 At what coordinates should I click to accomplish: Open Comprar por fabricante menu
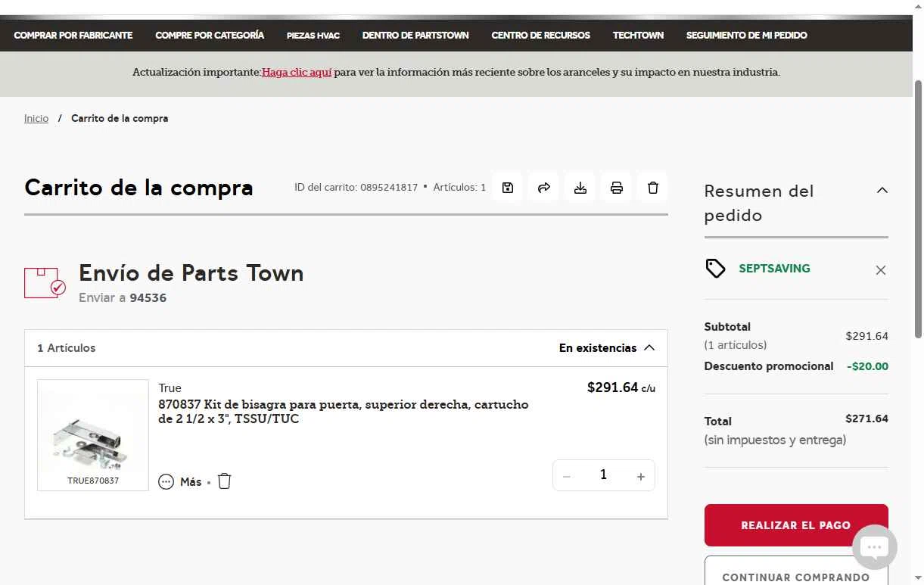coord(73,35)
